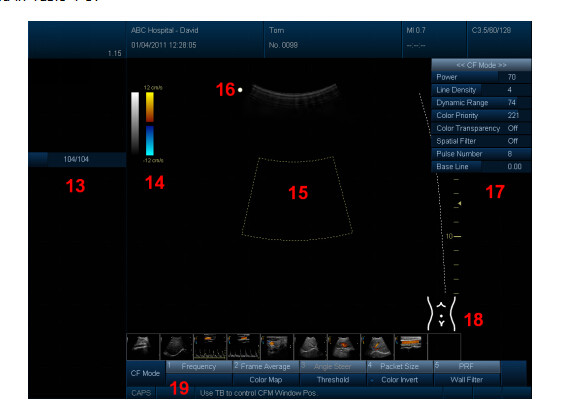Choose soft key 4 Packet Size

(x=400, y=366)
